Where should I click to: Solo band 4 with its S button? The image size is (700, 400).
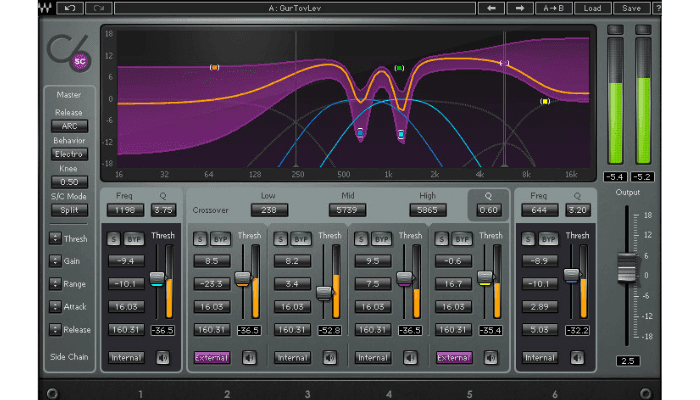(x=361, y=239)
